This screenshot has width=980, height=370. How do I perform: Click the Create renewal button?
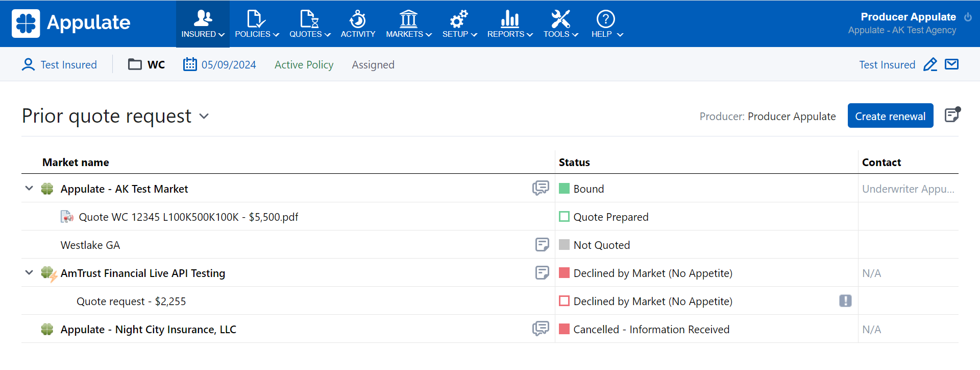[x=890, y=116]
